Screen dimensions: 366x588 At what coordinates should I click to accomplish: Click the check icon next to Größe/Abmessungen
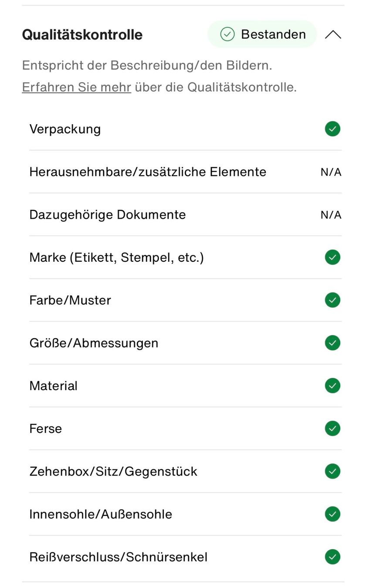[332, 343]
